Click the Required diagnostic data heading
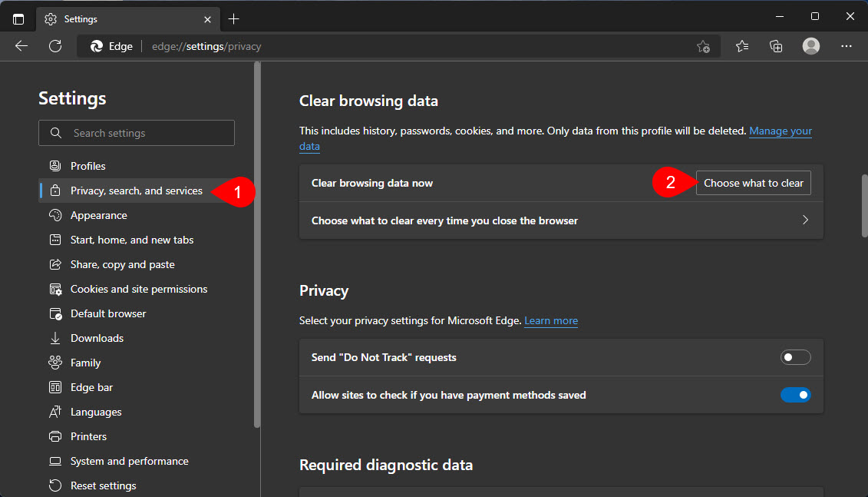This screenshot has height=497, width=868. click(386, 465)
